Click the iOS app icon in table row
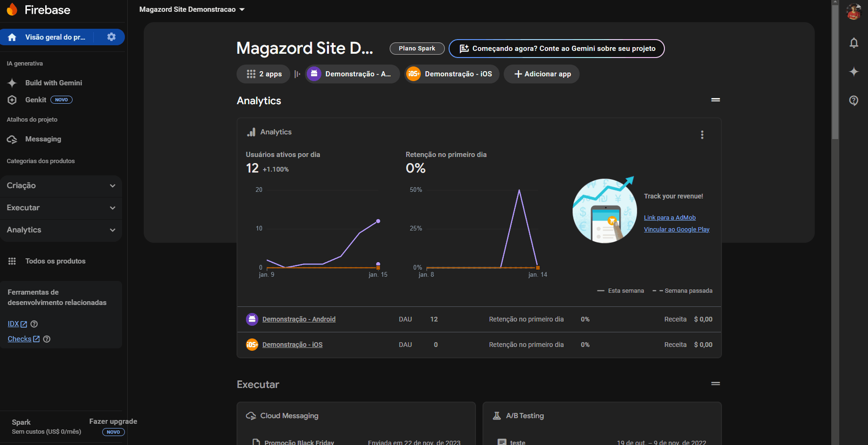 click(x=252, y=345)
